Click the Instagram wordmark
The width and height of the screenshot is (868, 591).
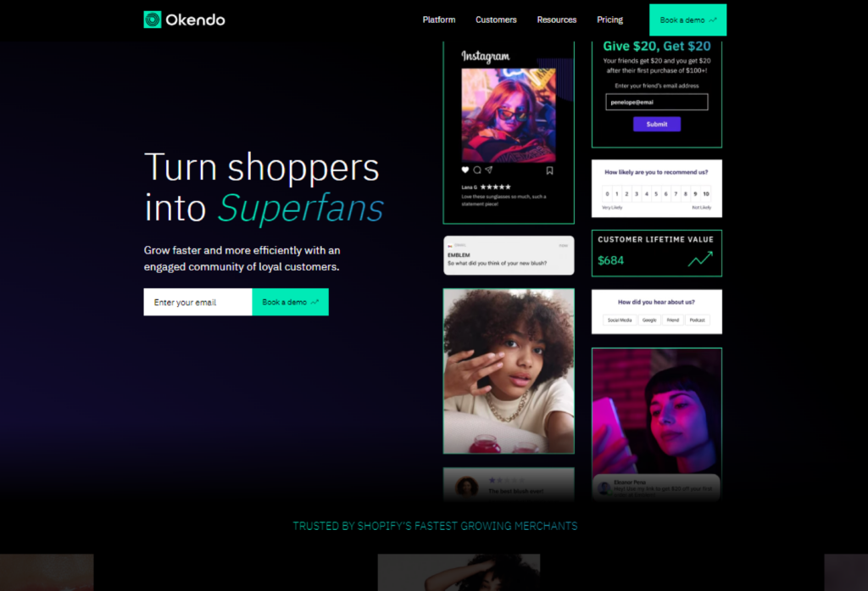(486, 56)
